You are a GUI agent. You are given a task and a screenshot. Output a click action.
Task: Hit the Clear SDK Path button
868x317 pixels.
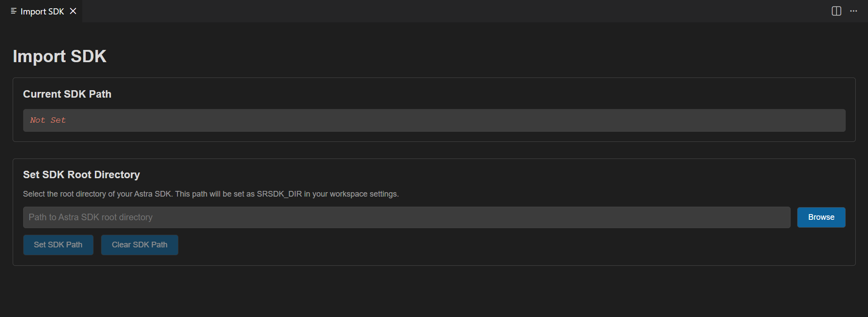[x=139, y=245]
